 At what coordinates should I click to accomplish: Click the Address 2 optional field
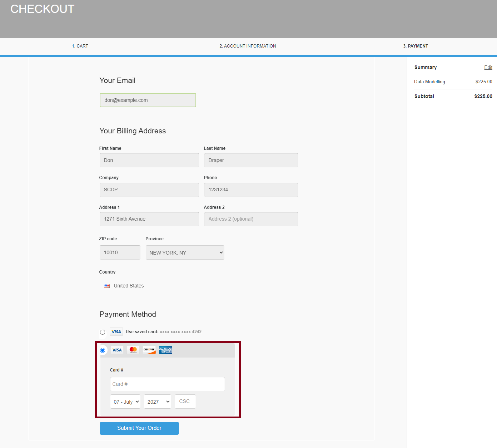(x=251, y=219)
